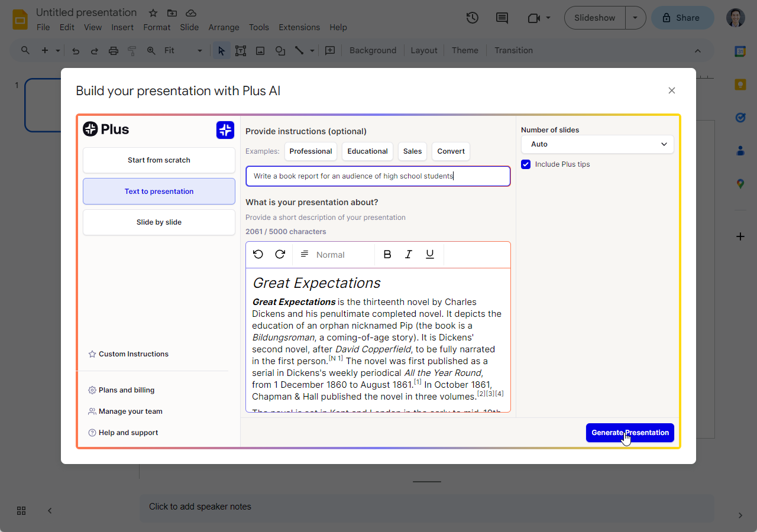
Task: Open Google Maps in the side panel
Action: [x=740, y=184]
